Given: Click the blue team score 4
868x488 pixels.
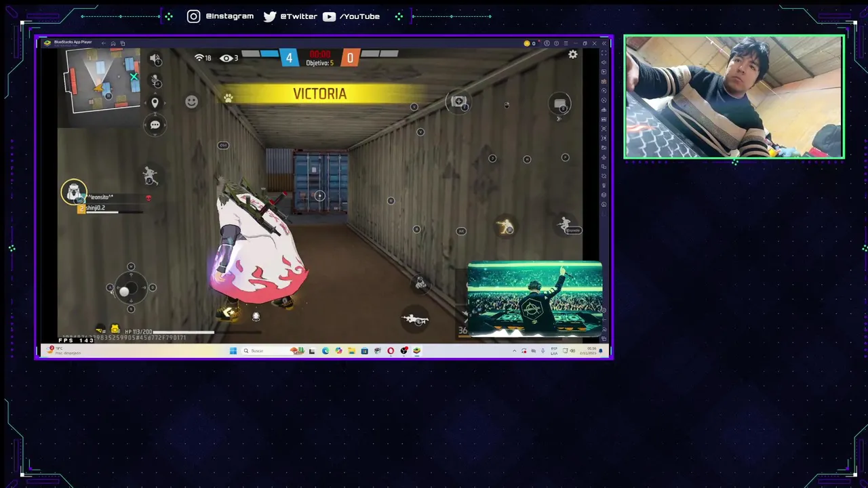Looking at the screenshot, I should point(290,58).
